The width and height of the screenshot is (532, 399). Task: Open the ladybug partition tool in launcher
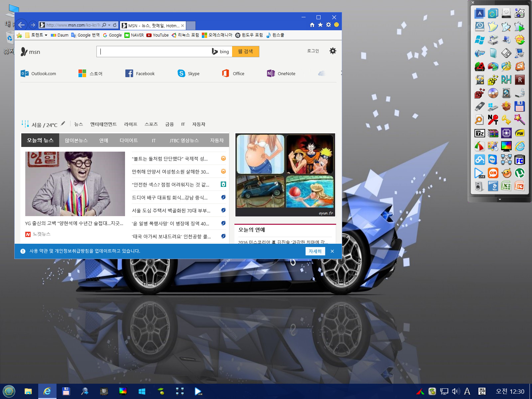pyautogui.click(x=479, y=66)
